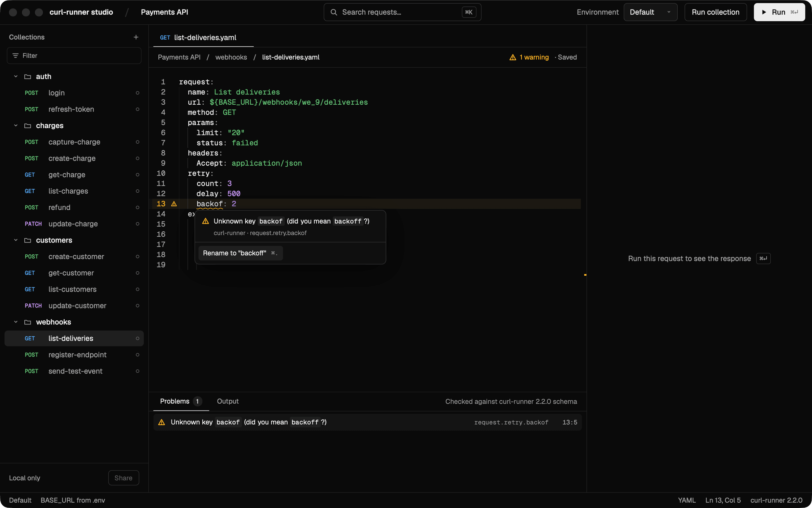Click Run collection button
812x508 pixels.
coord(715,12)
